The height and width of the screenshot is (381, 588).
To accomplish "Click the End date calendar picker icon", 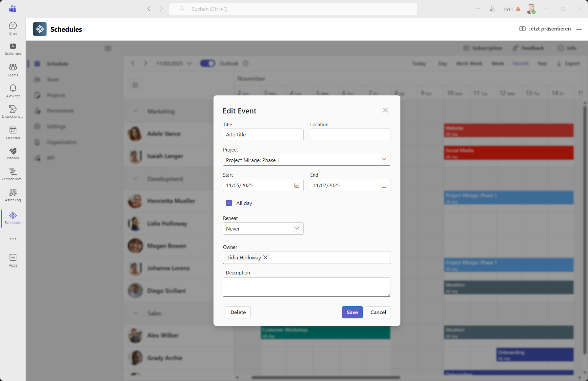I will 384,185.
